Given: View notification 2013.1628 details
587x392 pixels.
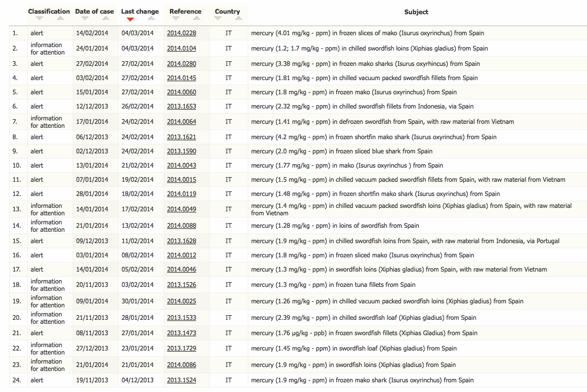Looking at the screenshot, I should click(181, 241).
